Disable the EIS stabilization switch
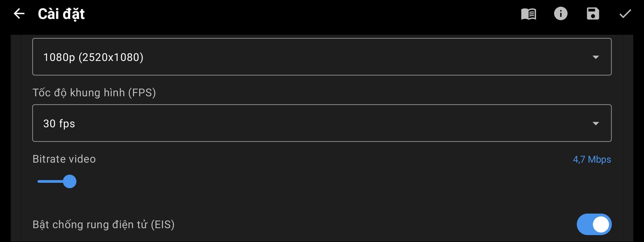The height and width of the screenshot is (242, 644). (x=594, y=224)
